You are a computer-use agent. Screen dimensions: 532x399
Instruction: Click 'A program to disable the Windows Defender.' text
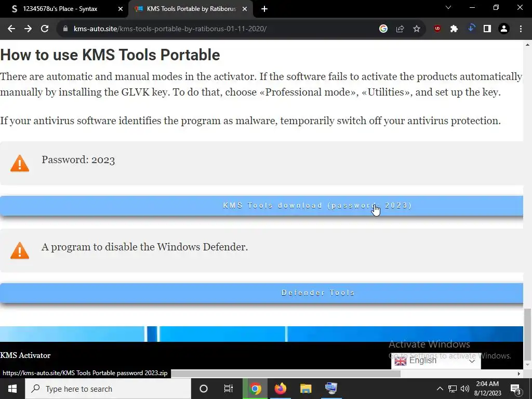point(145,247)
